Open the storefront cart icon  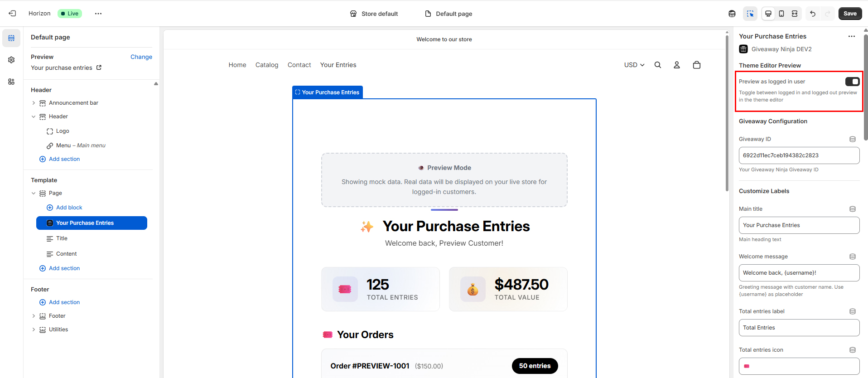697,65
